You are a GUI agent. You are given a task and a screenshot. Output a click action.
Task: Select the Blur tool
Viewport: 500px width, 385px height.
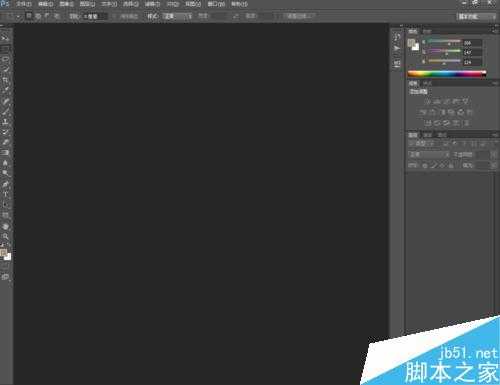tap(5, 163)
